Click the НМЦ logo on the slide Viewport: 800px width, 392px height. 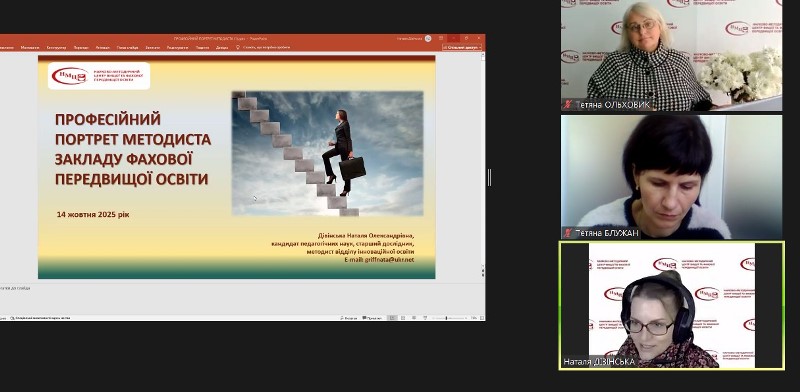tap(99, 76)
